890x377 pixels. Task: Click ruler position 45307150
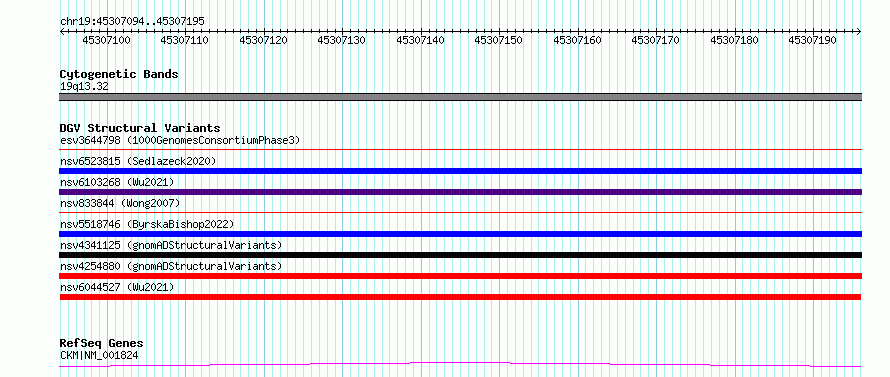click(498, 40)
